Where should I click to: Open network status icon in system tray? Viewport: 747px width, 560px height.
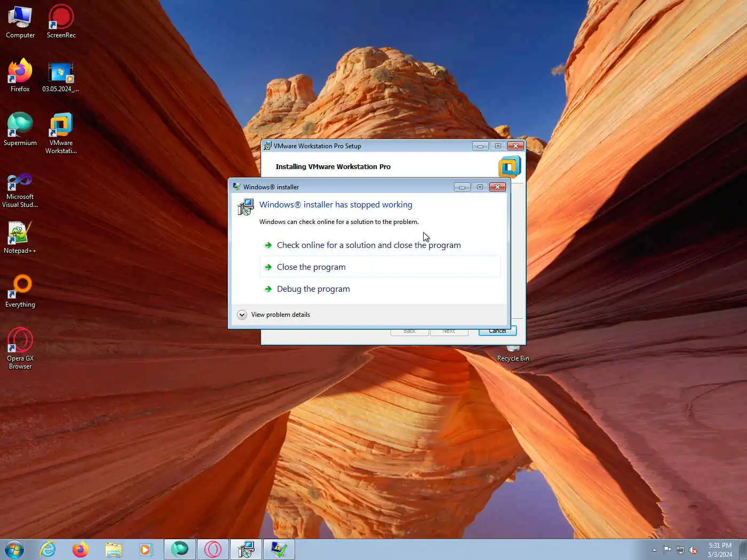tap(680, 550)
